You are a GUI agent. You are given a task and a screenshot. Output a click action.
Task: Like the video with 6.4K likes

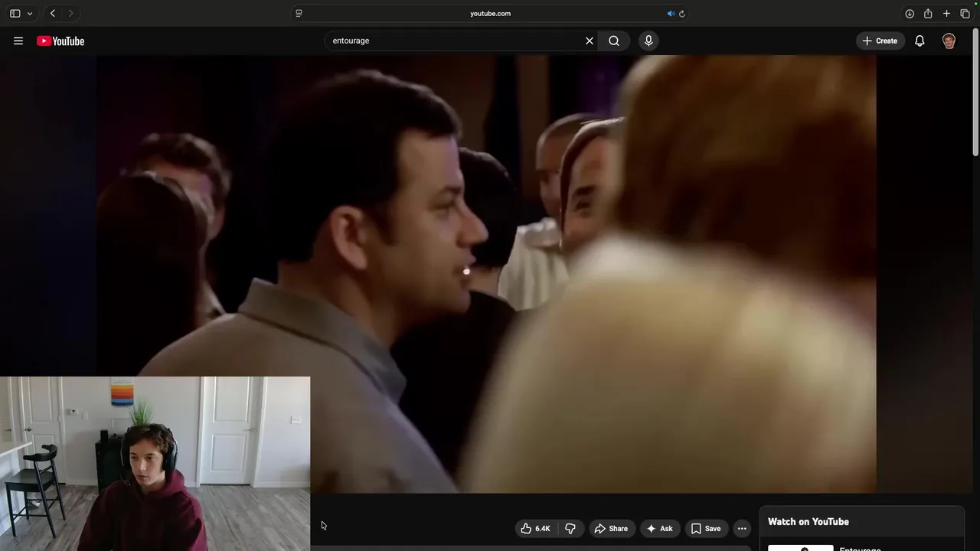[536, 528]
